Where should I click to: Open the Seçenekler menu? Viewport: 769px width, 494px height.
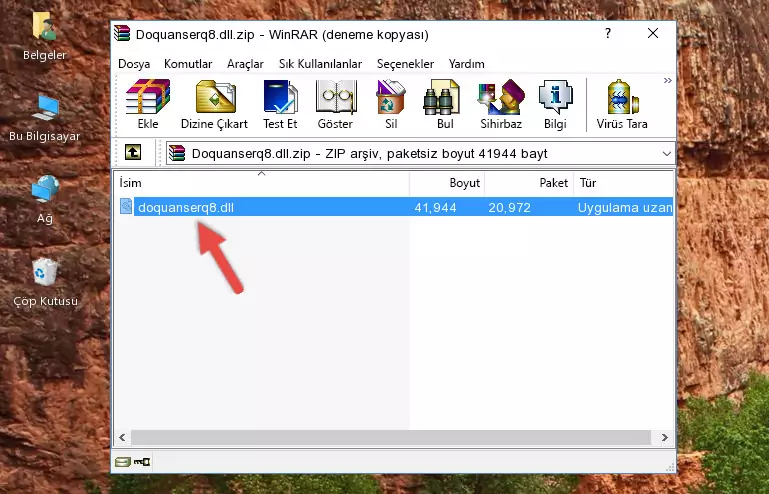coord(405,64)
